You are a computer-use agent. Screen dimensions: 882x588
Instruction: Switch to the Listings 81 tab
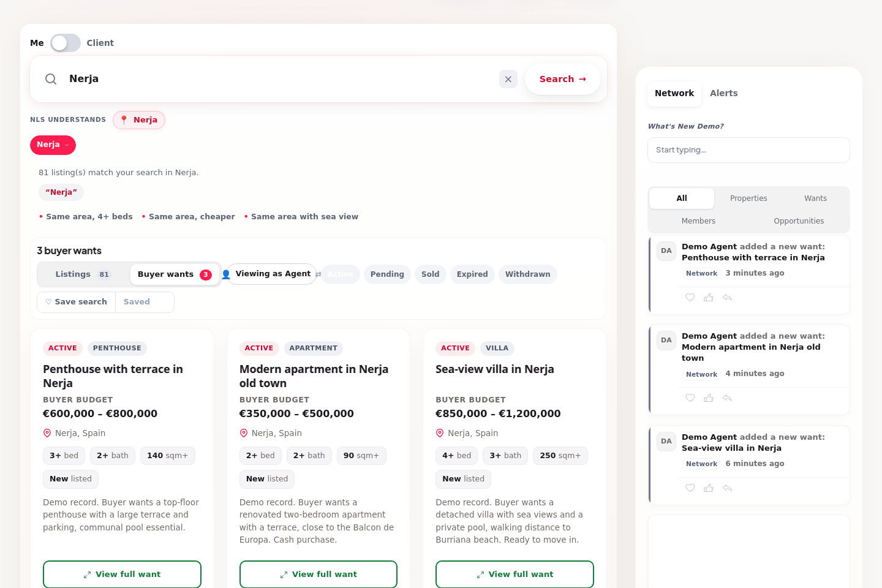point(83,274)
